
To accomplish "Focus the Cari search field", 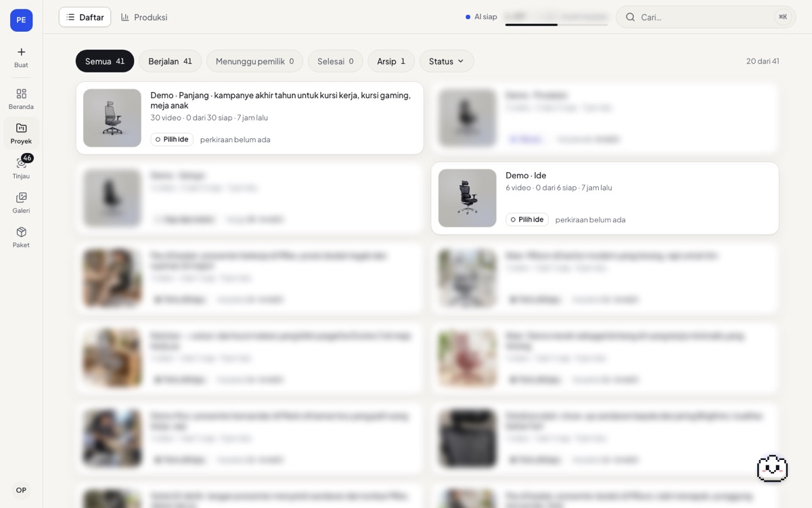I will [x=706, y=17].
